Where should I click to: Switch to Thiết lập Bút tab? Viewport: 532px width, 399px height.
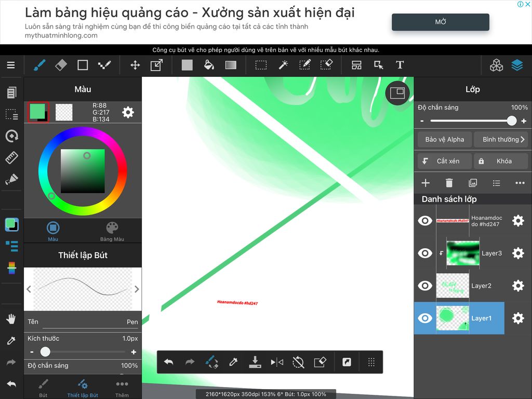tap(83, 388)
